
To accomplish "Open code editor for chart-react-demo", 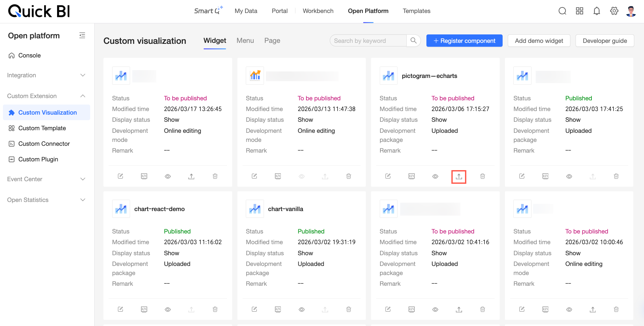I will tap(144, 309).
